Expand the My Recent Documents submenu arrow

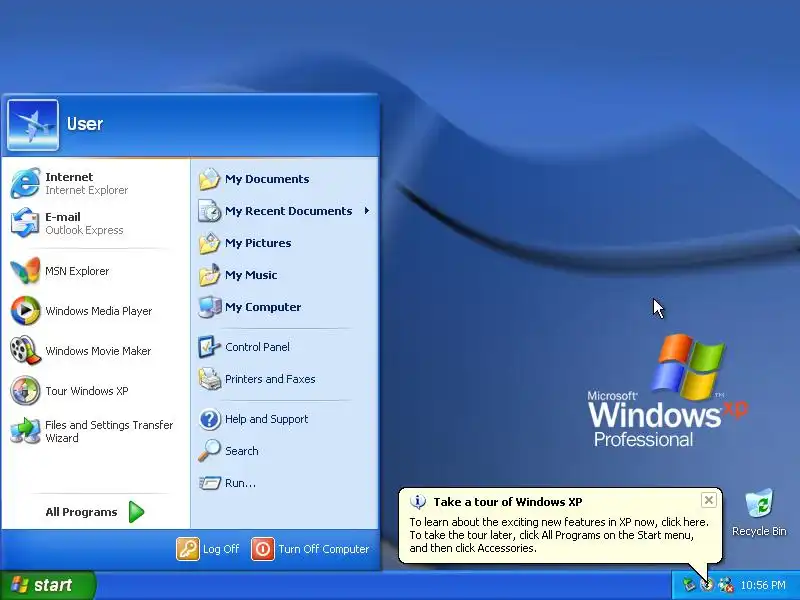[366, 211]
